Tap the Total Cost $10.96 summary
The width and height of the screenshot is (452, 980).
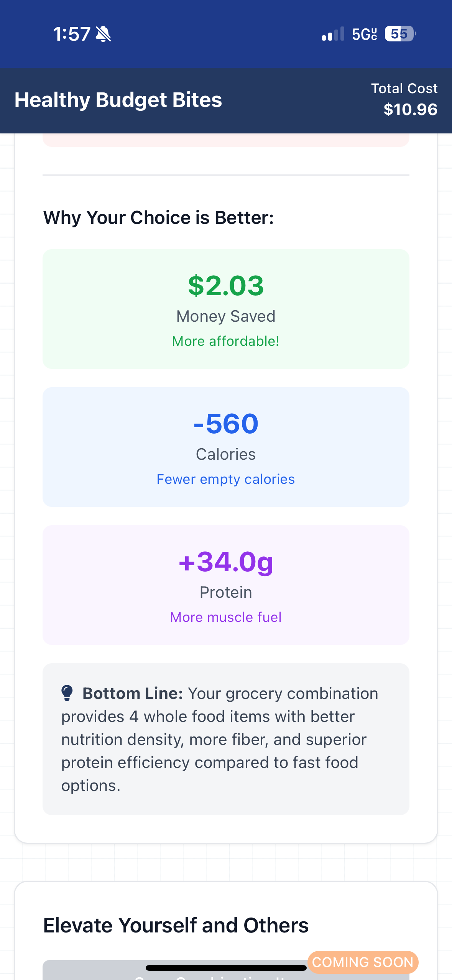[404, 99]
